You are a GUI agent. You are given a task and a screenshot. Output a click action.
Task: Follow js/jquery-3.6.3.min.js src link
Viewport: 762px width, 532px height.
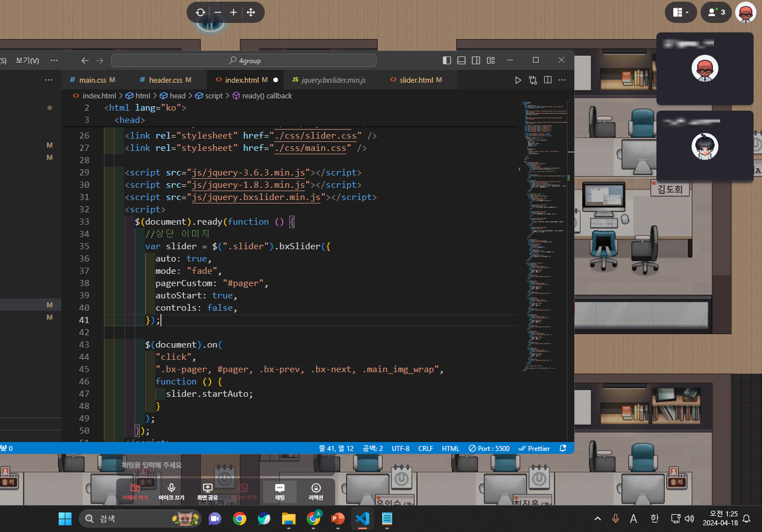point(249,172)
